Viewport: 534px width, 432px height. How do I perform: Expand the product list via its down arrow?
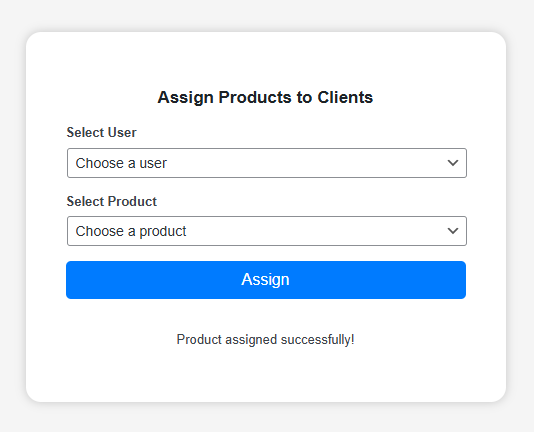pos(453,231)
